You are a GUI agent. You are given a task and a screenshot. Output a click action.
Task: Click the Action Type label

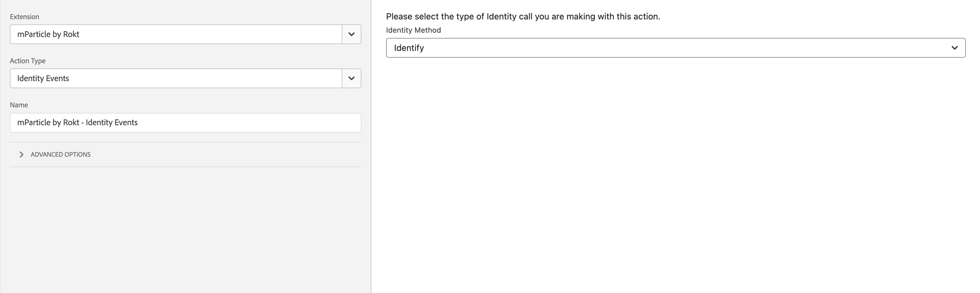click(x=27, y=60)
